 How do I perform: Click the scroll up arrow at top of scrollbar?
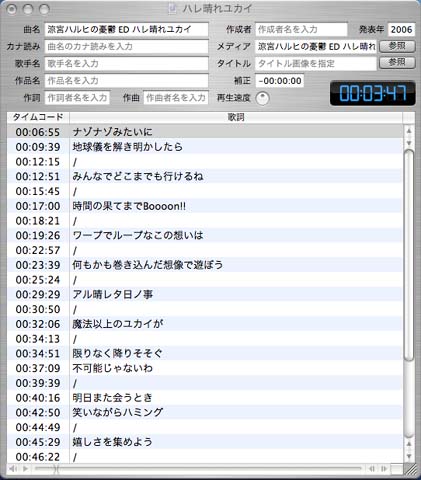coord(409,131)
